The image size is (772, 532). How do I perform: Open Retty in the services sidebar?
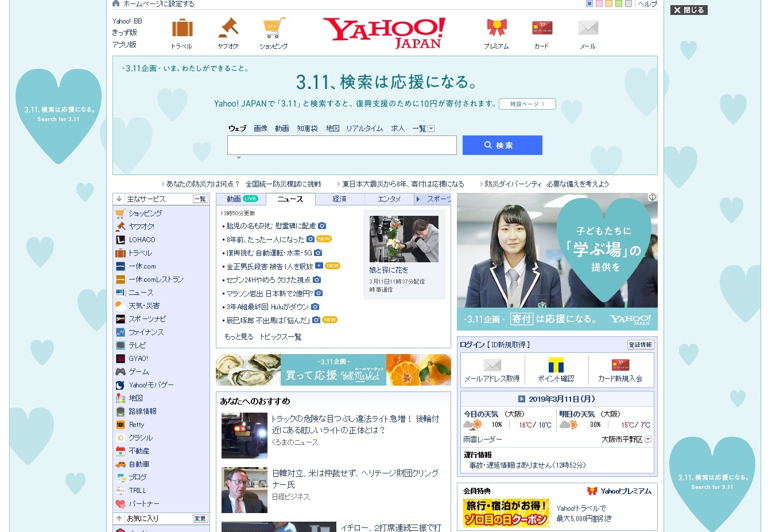click(x=137, y=425)
